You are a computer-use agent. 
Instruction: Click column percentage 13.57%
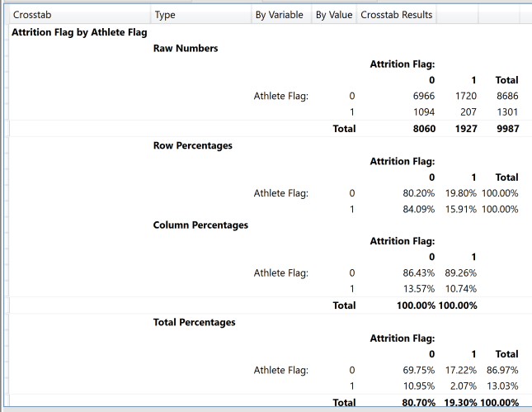(x=419, y=289)
